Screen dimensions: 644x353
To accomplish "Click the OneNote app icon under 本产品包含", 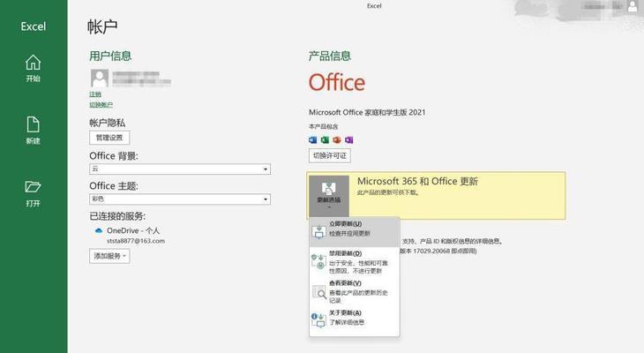I will [x=349, y=140].
